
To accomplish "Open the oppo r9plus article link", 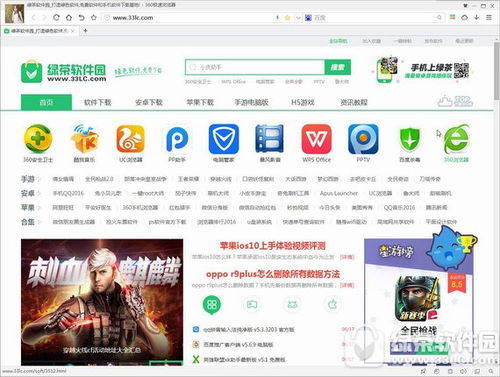I will click(x=273, y=274).
